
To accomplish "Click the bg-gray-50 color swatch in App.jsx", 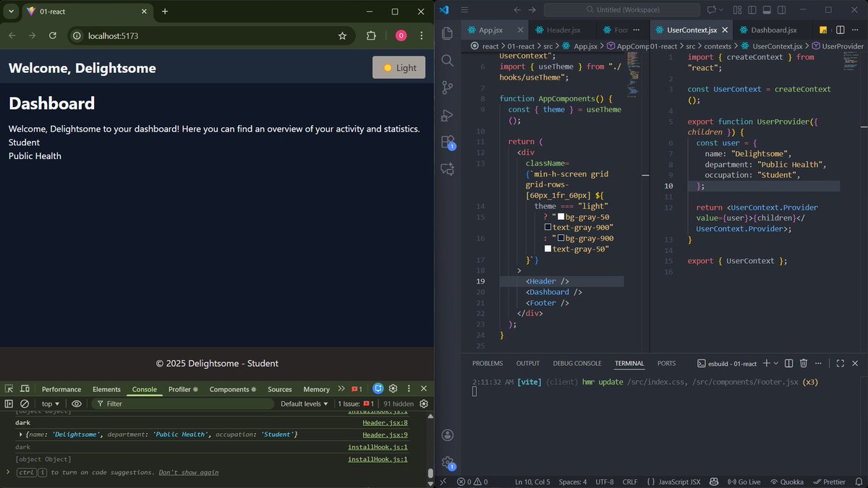I will [x=561, y=217].
